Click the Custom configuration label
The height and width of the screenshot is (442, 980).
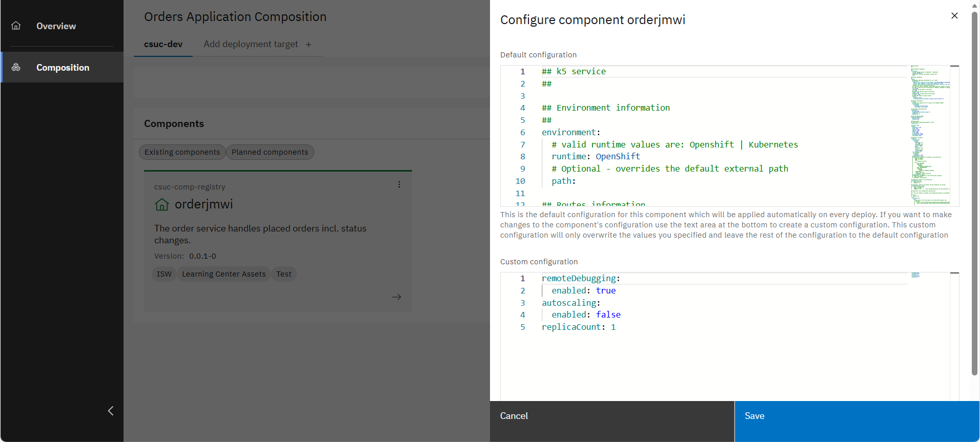coord(539,262)
